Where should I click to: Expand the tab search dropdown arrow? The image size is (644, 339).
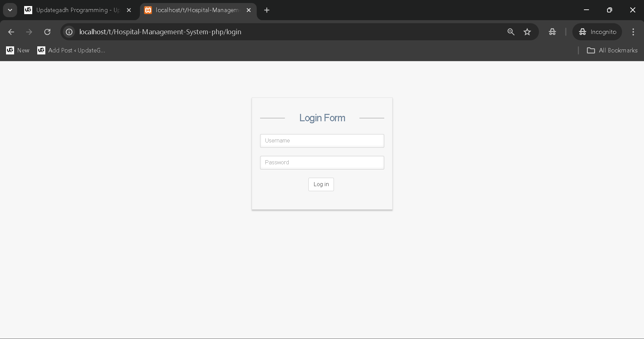pyautogui.click(x=10, y=10)
